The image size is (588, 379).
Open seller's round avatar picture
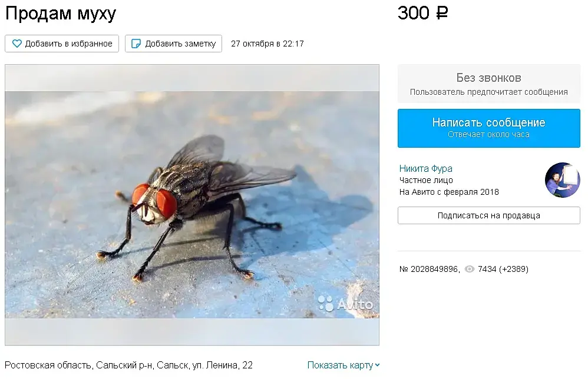[x=563, y=180]
